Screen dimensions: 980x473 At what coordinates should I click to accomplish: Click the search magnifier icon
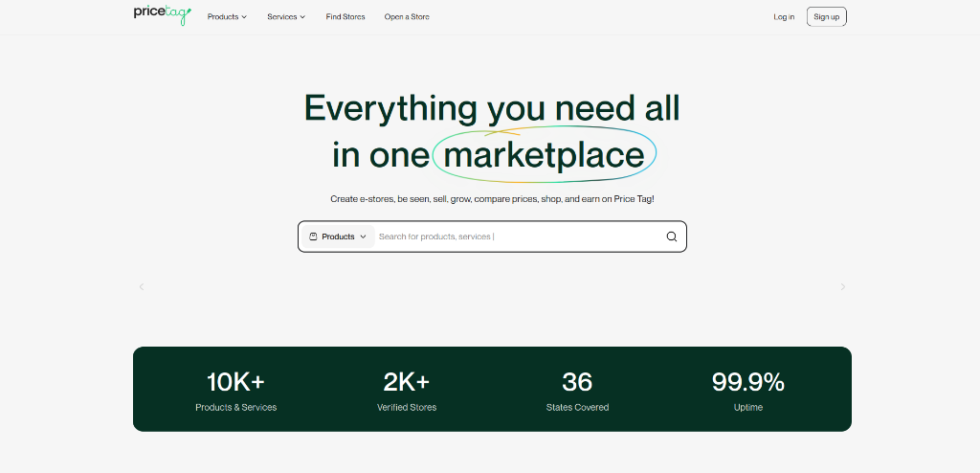coord(671,236)
